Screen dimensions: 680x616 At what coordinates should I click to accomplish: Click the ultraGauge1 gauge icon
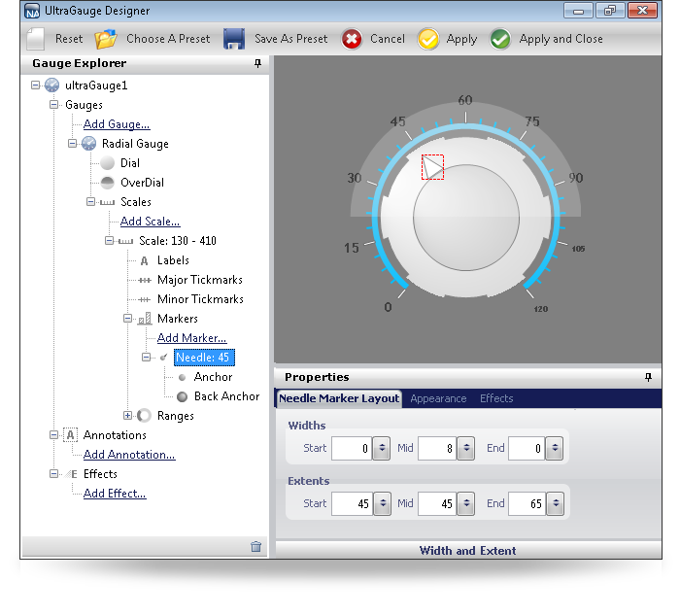[x=52, y=86]
